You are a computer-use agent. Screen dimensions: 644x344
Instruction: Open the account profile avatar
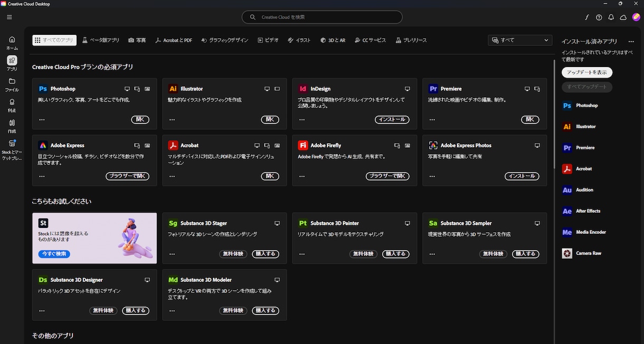click(x=636, y=17)
